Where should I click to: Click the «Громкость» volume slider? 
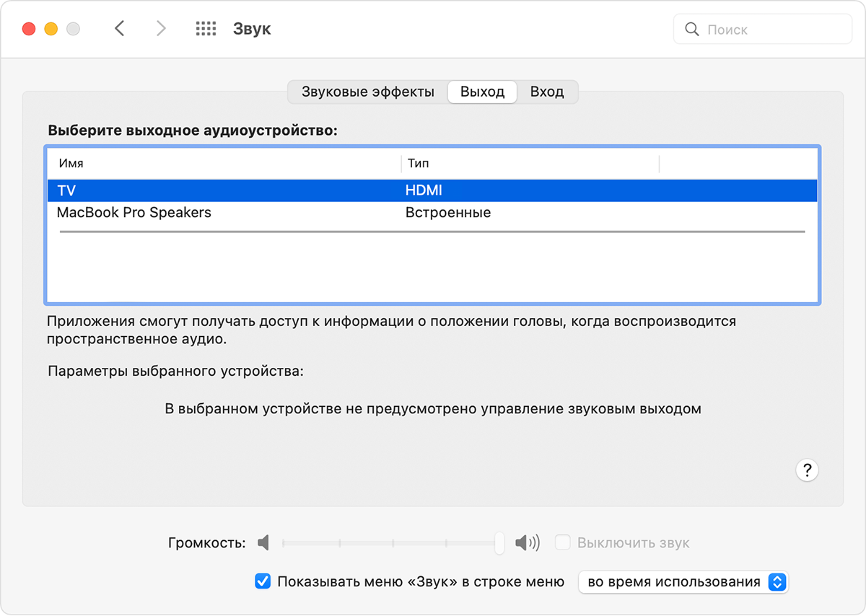point(390,542)
